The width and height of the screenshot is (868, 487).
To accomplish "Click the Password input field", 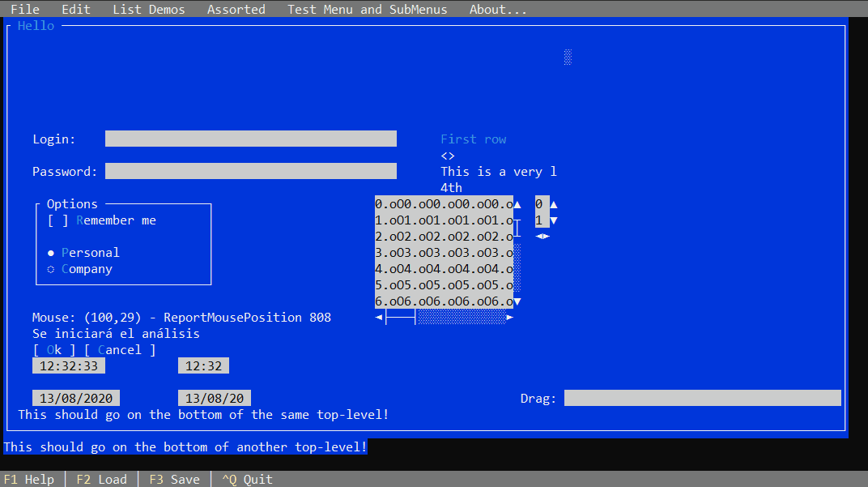I will tap(251, 171).
